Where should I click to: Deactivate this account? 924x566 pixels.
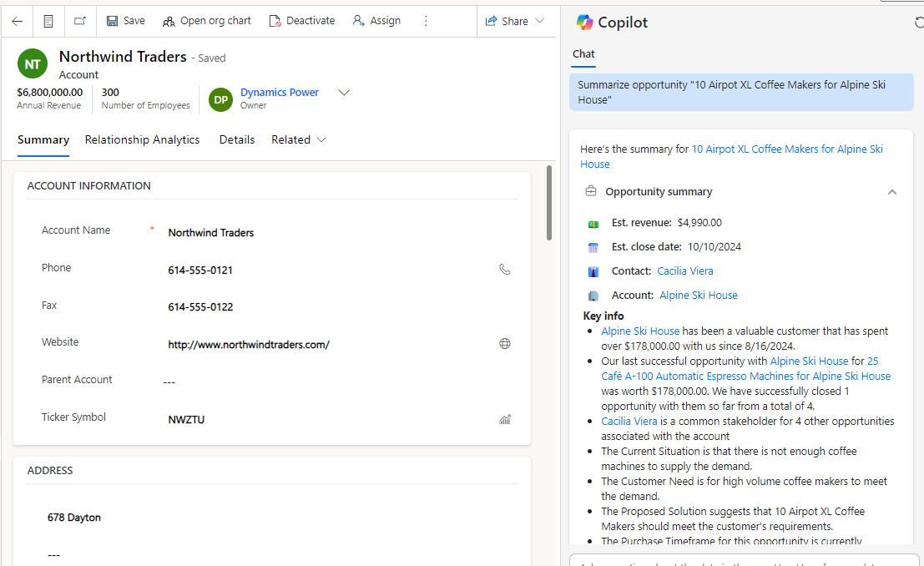pos(301,21)
